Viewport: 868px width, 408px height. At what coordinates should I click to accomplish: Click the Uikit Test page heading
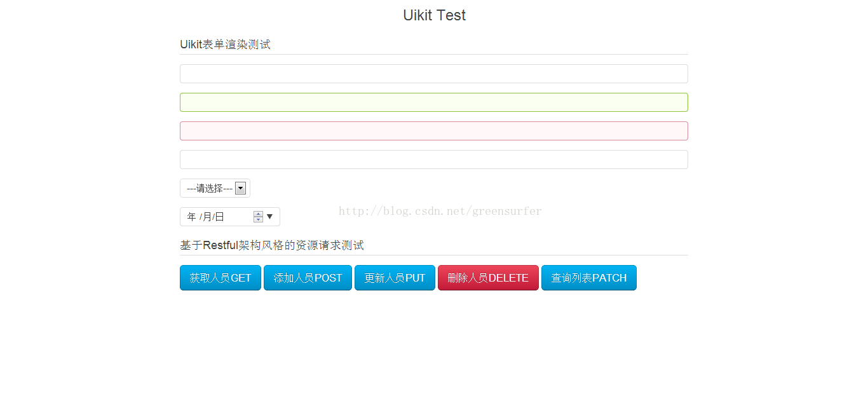(x=434, y=15)
